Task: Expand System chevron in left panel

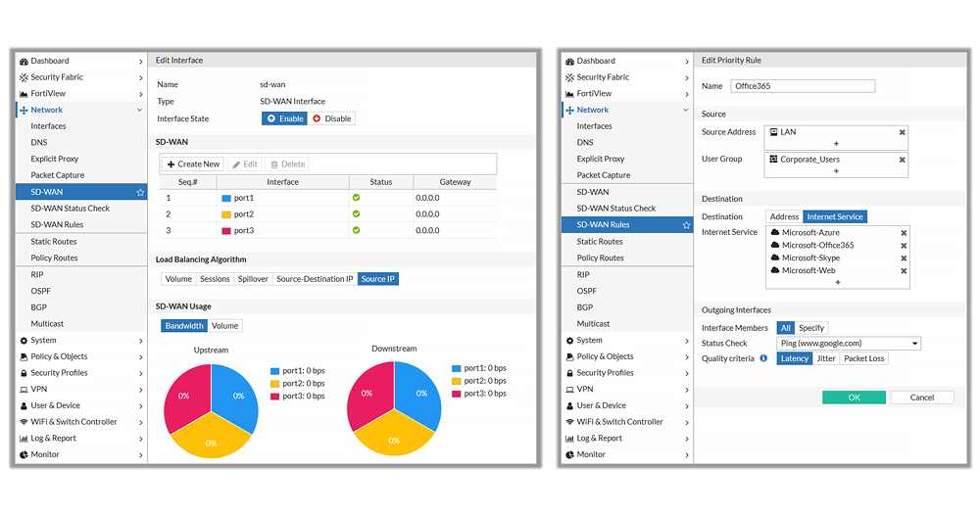Action: tap(140, 341)
